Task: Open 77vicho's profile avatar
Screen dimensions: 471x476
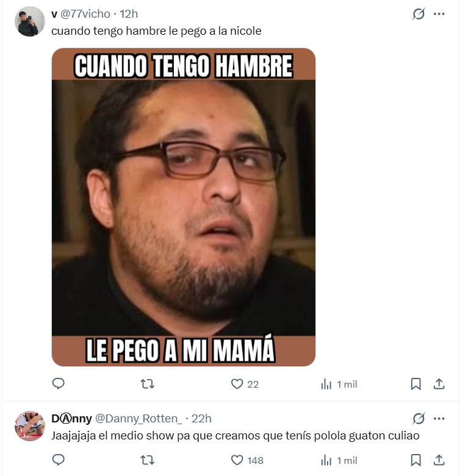Action: (30, 21)
